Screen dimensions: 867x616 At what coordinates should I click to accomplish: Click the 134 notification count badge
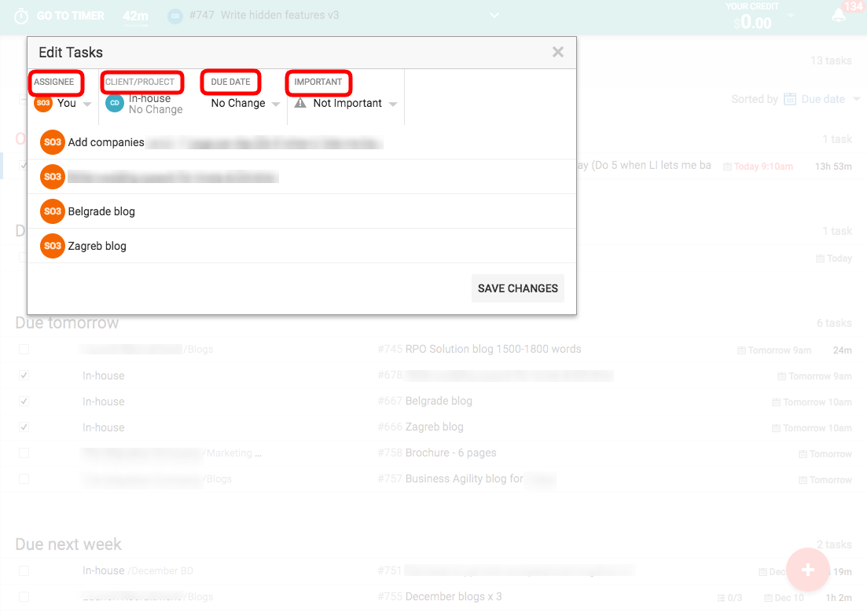tap(853, 6)
